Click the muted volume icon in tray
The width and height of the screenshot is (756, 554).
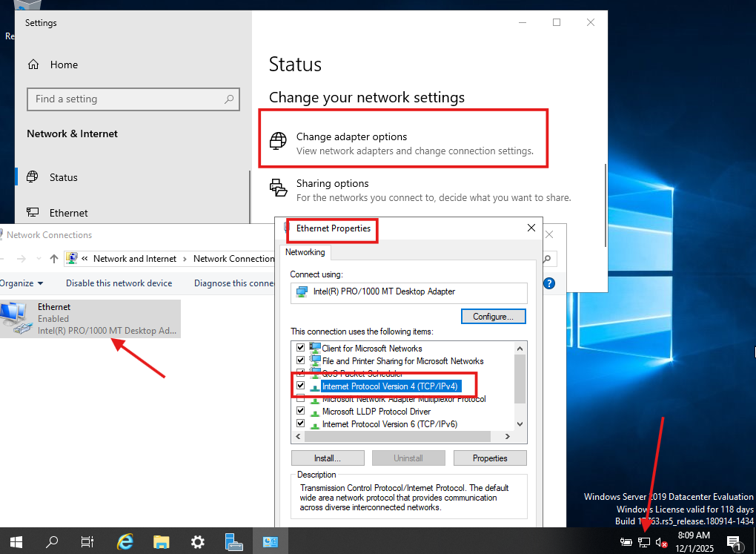coord(661,542)
